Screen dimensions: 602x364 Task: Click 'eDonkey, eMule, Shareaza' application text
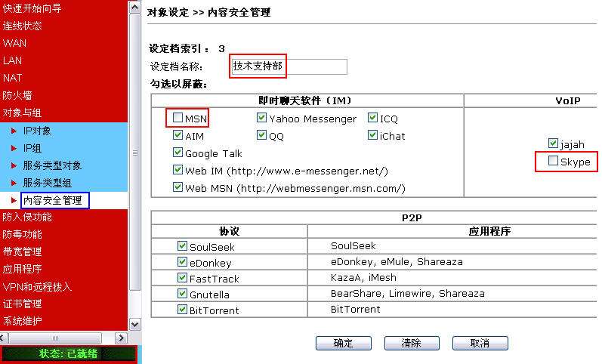click(397, 262)
